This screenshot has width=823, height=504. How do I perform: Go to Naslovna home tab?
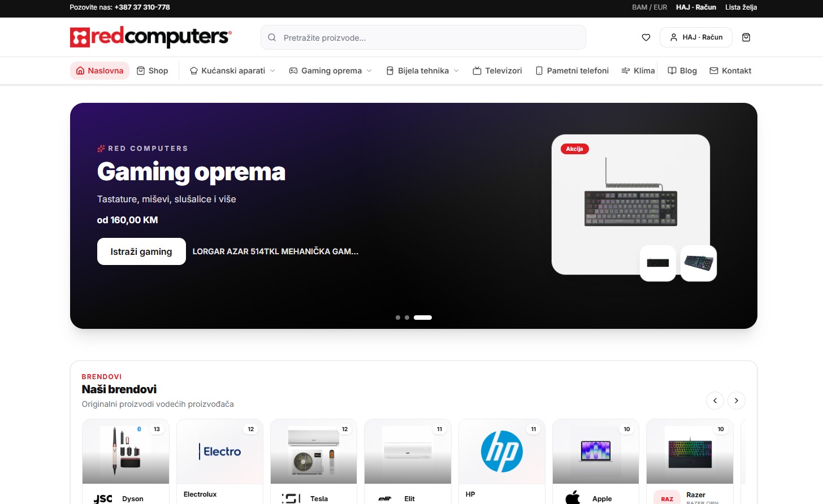click(x=99, y=71)
